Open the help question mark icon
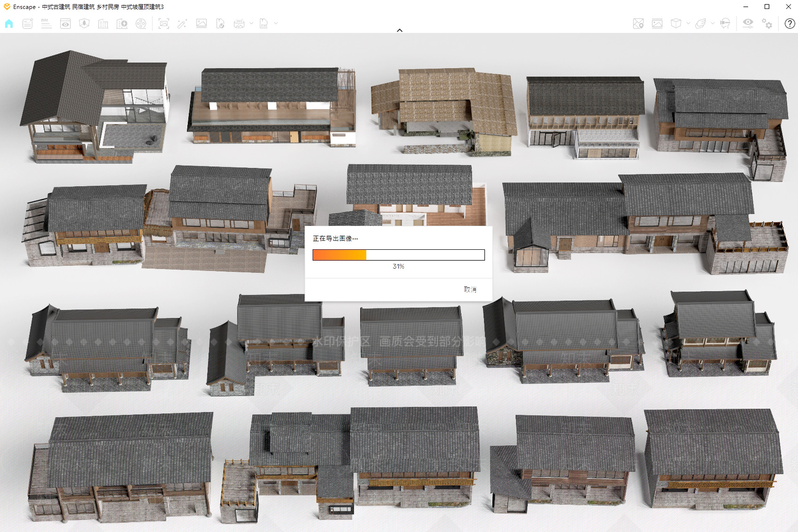The height and width of the screenshot is (532, 798). 790,23
